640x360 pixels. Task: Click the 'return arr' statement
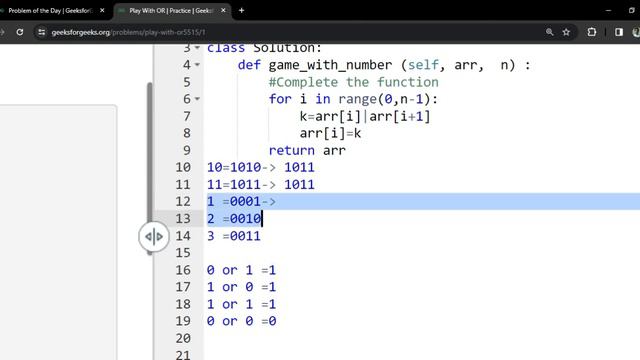pyautogui.click(x=307, y=151)
